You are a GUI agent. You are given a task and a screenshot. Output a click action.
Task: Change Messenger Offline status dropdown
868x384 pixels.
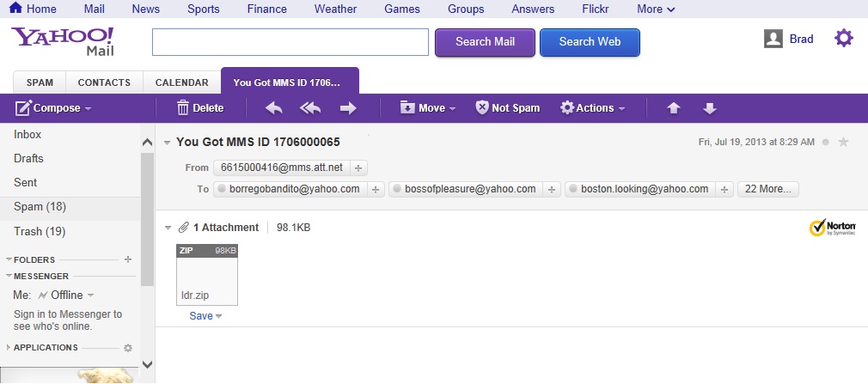[66, 295]
